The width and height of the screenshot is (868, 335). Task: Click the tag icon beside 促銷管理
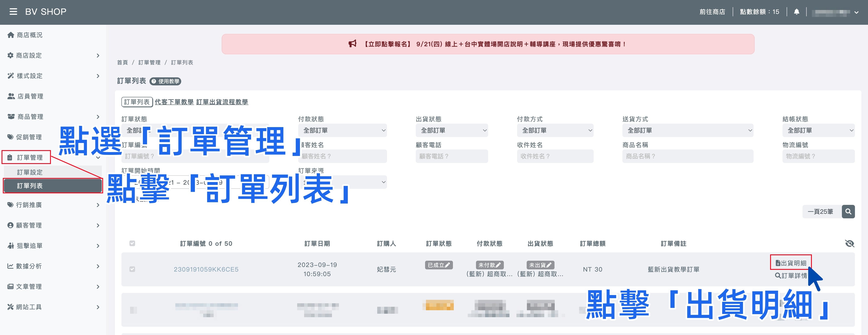tap(10, 137)
